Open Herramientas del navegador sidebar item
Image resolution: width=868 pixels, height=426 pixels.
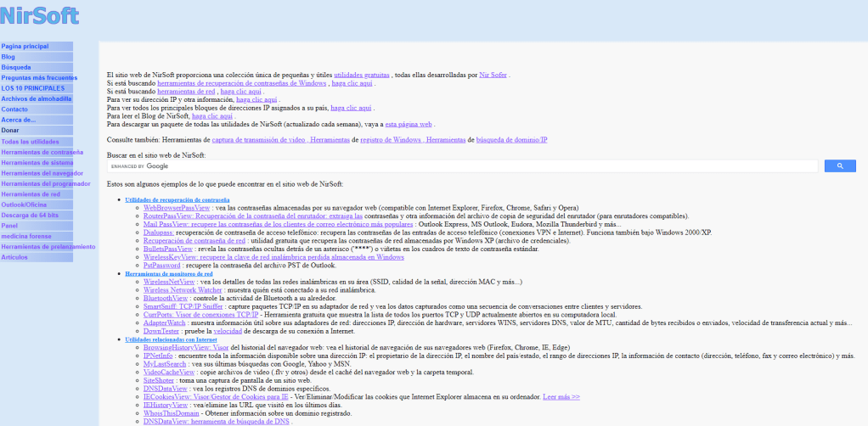(37, 173)
